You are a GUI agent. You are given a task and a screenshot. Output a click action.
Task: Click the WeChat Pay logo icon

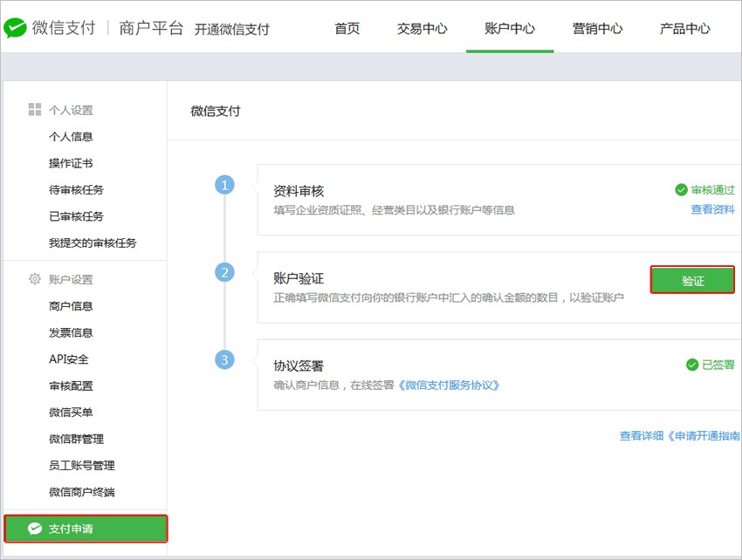(15, 28)
